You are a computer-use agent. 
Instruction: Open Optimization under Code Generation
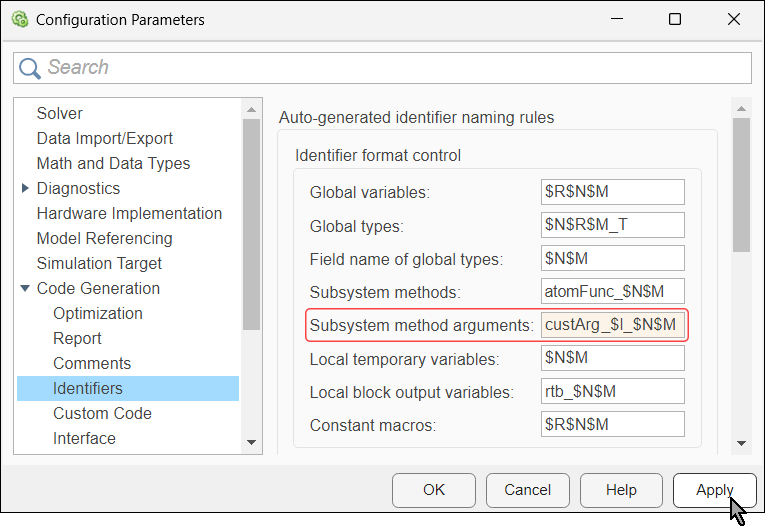click(98, 313)
